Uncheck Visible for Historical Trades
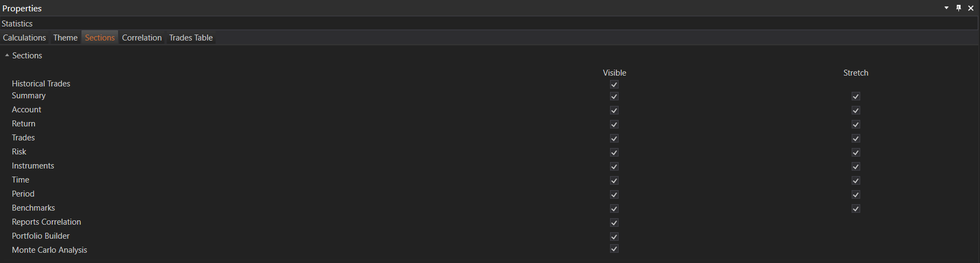The height and width of the screenshot is (263, 980). tap(614, 84)
